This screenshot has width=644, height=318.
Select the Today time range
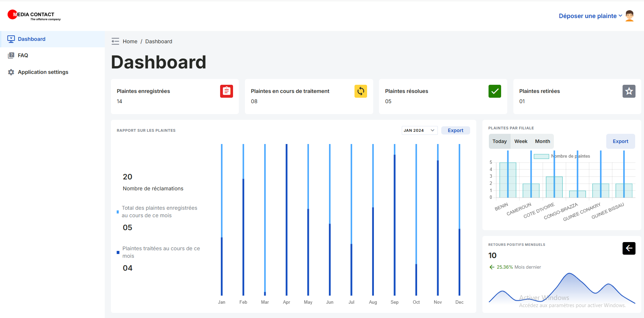(499, 141)
